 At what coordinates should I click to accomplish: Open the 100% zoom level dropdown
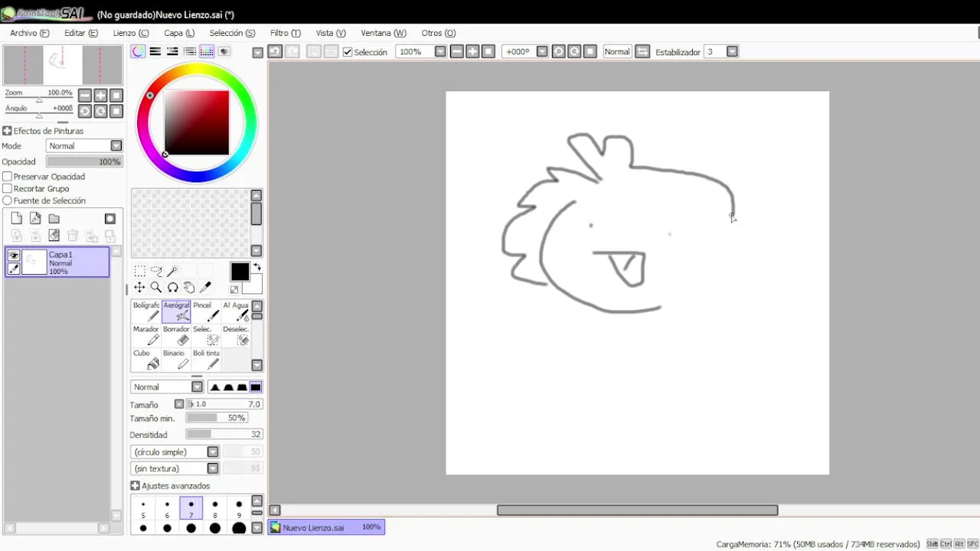440,51
